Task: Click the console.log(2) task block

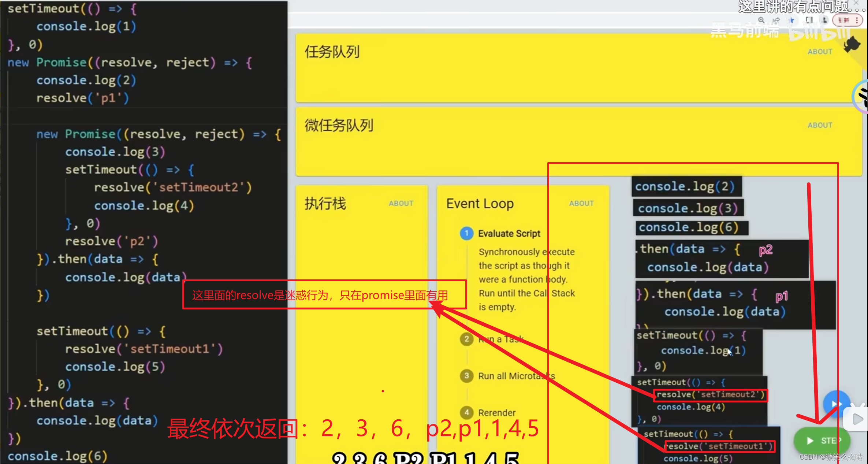Action: pyautogui.click(x=686, y=186)
